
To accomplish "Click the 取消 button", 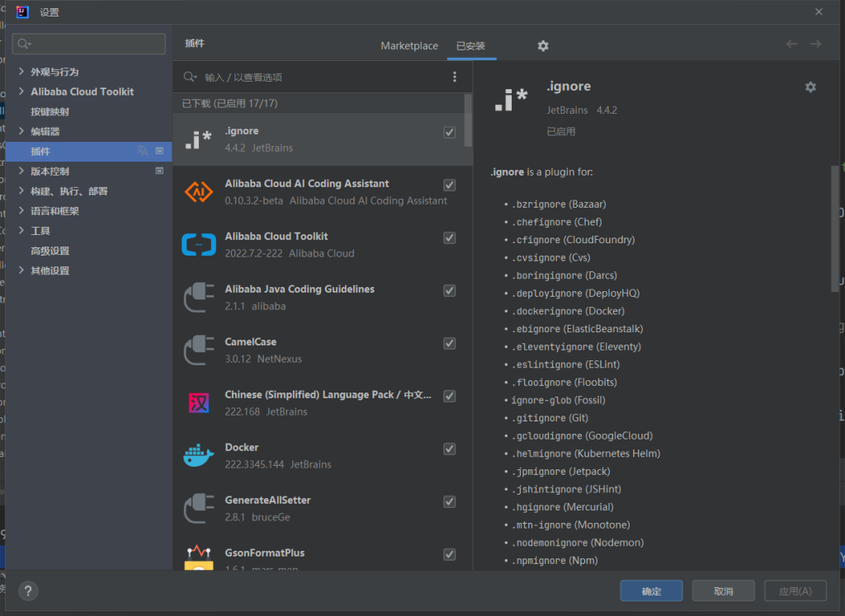I will pyautogui.click(x=723, y=591).
